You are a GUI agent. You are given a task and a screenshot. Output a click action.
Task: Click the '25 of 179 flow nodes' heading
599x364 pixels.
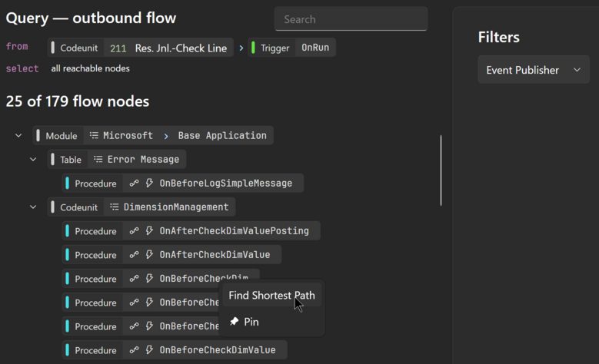click(78, 101)
